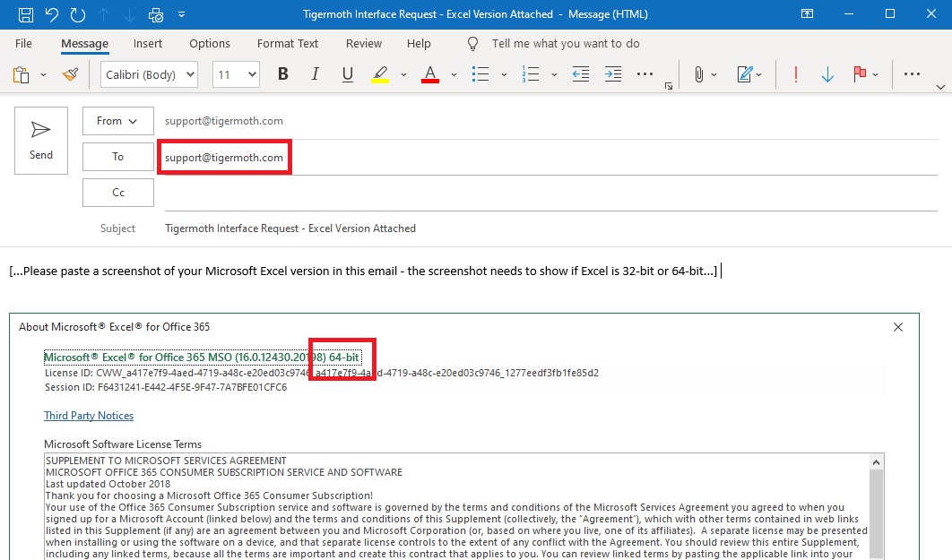Image resolution: width=952 pixels, height=560 pixels.
Task: Open the From account dropdown
Action: [117, 121]
